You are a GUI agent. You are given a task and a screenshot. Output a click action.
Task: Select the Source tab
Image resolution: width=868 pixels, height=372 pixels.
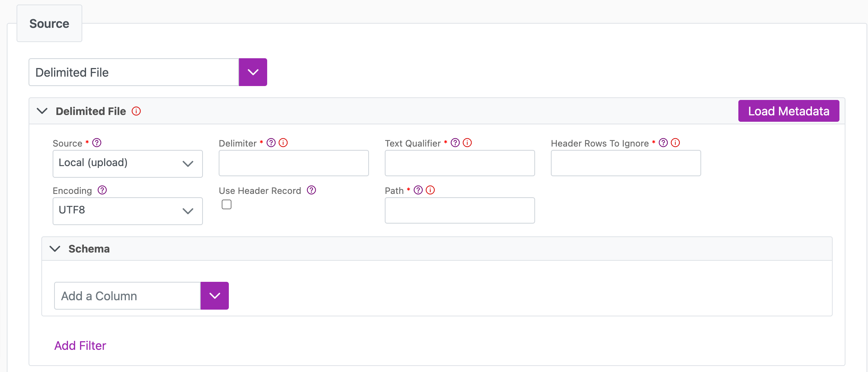tap(49, 24)
